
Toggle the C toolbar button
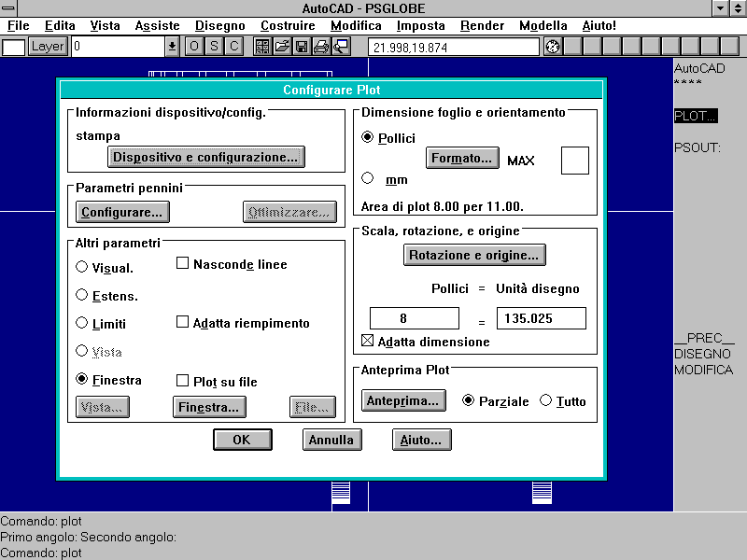coord(234,47)
